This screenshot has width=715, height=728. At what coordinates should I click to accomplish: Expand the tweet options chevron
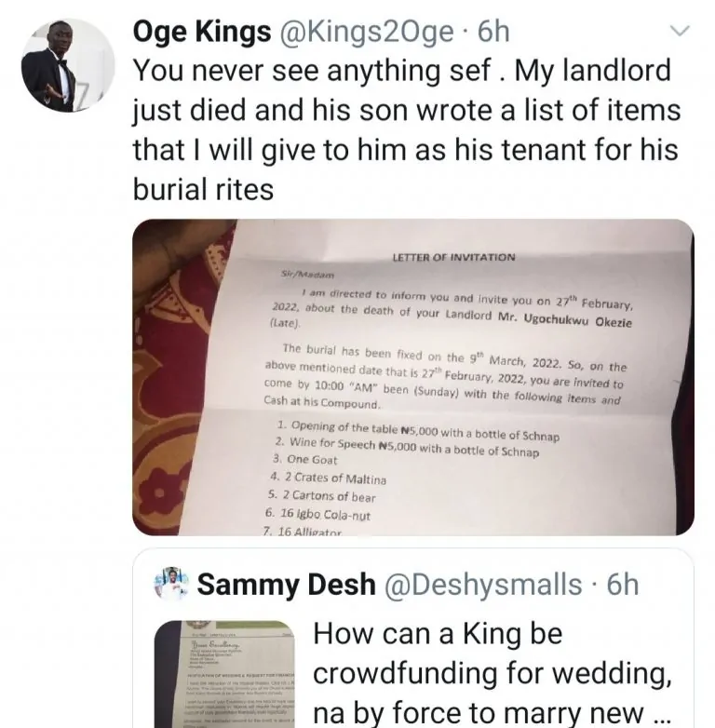pyautogui.click(x=681, y=33)
